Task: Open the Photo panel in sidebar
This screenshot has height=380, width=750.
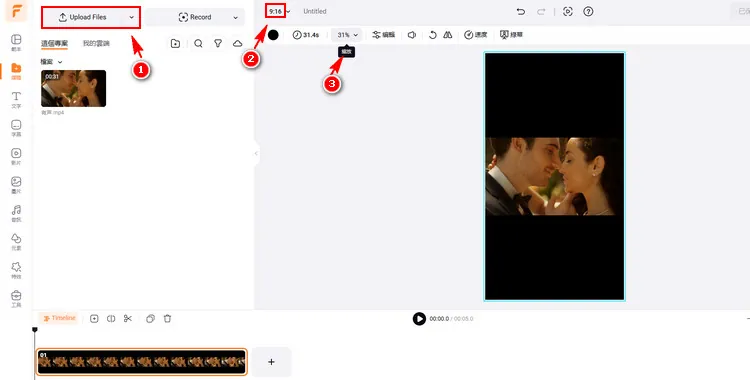Action: [x=16, y=185]
